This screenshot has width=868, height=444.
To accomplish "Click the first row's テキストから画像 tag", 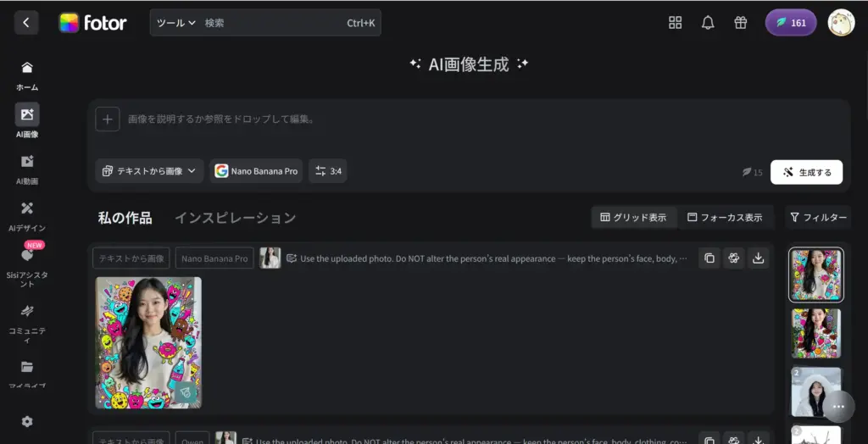I will point(131,258).
